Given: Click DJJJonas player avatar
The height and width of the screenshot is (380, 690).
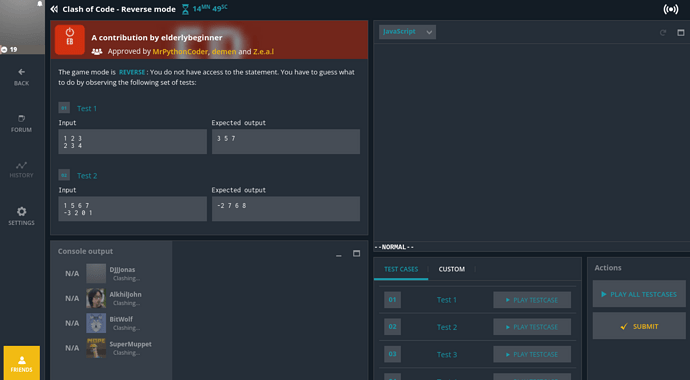Looking at the screenshot, I should (x=96, y=274).
